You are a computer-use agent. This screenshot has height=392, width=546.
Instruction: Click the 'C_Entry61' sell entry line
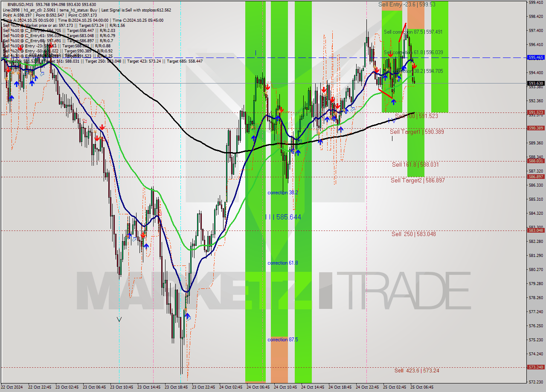click(59, 35)
